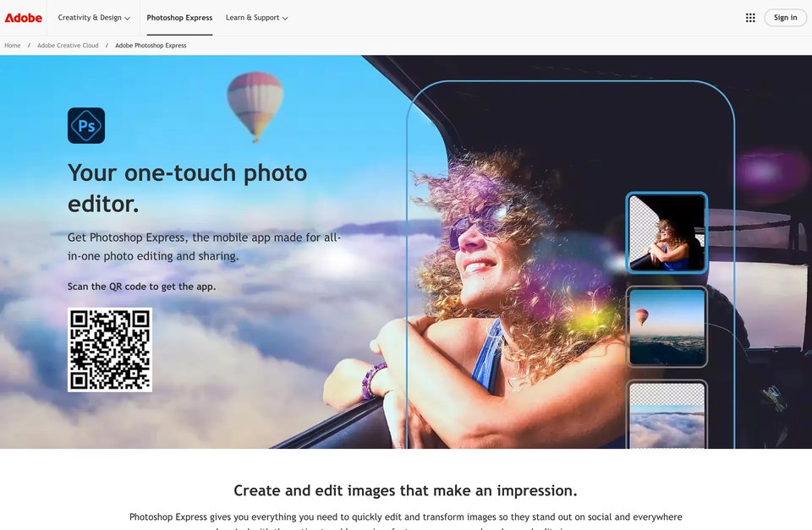Viewport: 812px width, 530px height.
Task: Click 'Create and edit images that make an impression.' heading
Action: coord(405,490)
